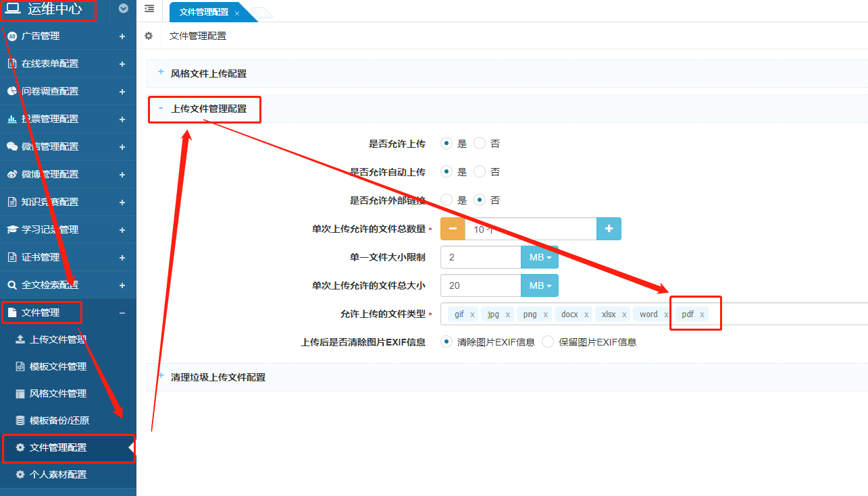Open 模板文件管理 in the sidebar
This screenshot has width=868, height=496.
click(x=57, y=366)
